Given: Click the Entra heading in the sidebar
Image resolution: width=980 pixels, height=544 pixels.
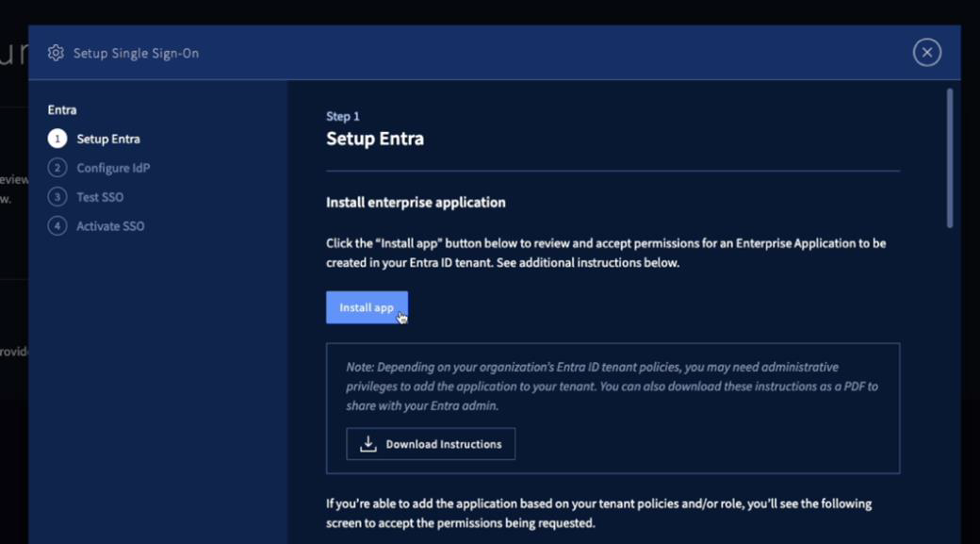Looking at the screenshot, I should click(x=62, y=110).
